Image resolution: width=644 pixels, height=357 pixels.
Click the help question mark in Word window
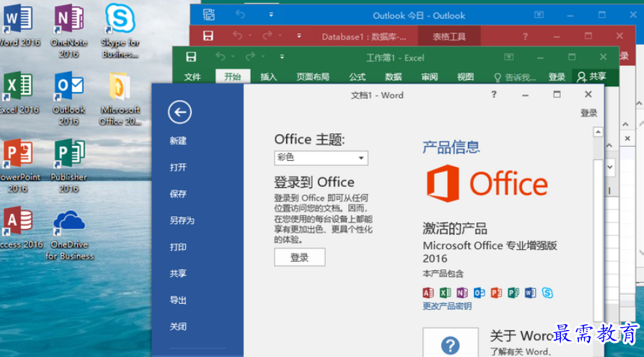coord(493,95)
